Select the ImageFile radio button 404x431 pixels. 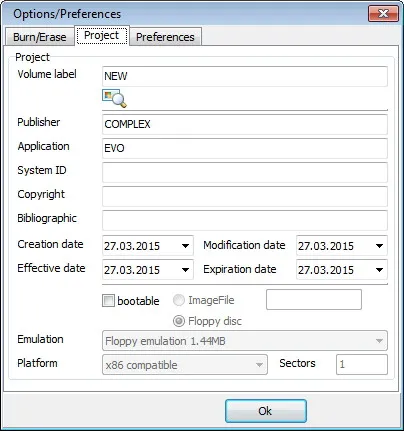click(179, 300)
